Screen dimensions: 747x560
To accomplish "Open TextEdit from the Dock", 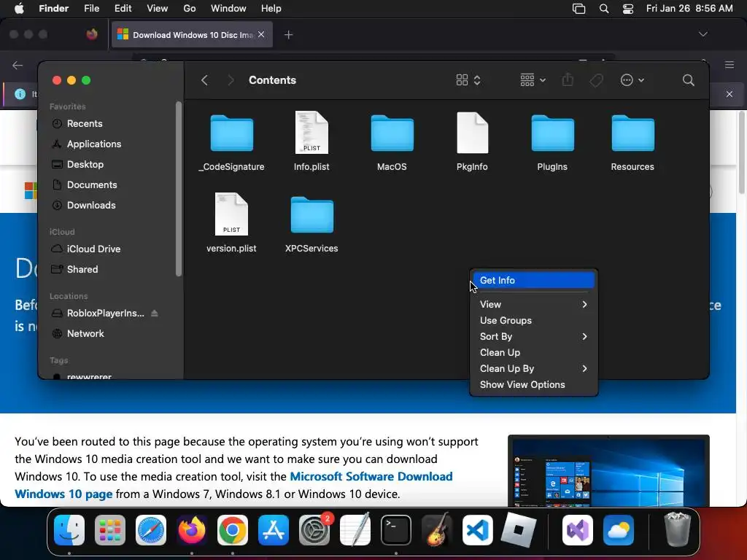I will tap(355, 530).
